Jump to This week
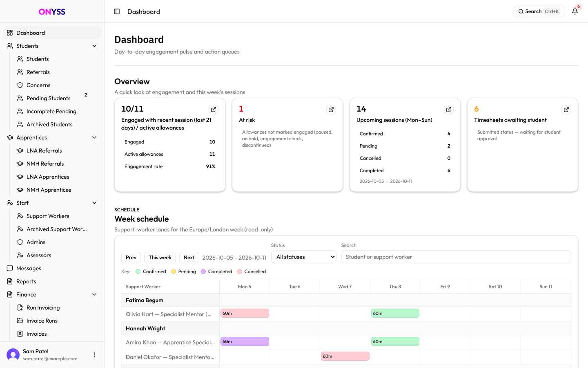588x368 pixels. click(160, 258)
